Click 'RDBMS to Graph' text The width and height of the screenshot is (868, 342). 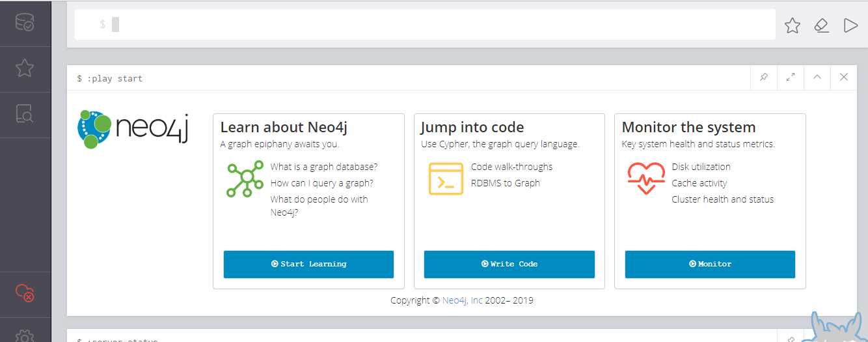[x=506, y=183]
